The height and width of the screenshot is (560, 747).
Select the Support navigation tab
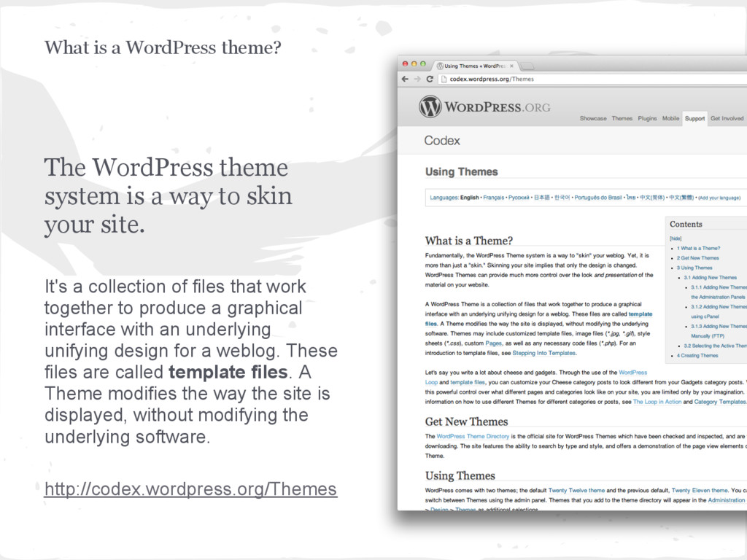click(x=694, y=119)
